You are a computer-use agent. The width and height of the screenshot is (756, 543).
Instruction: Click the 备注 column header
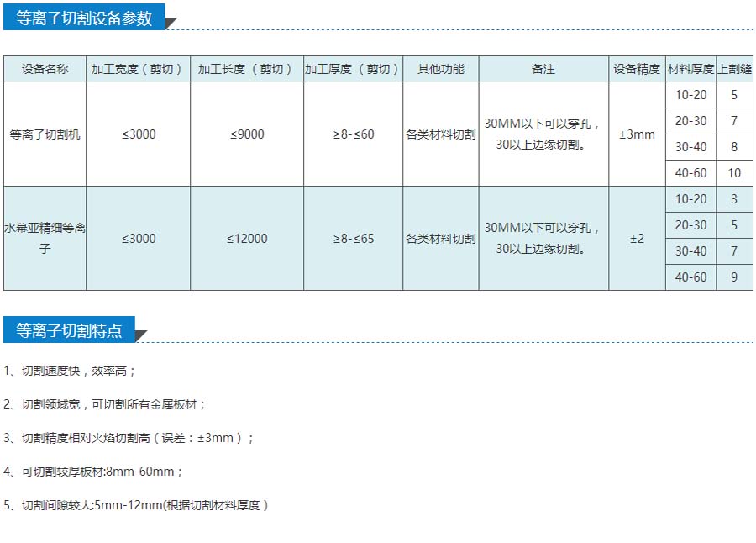(543, 69)
